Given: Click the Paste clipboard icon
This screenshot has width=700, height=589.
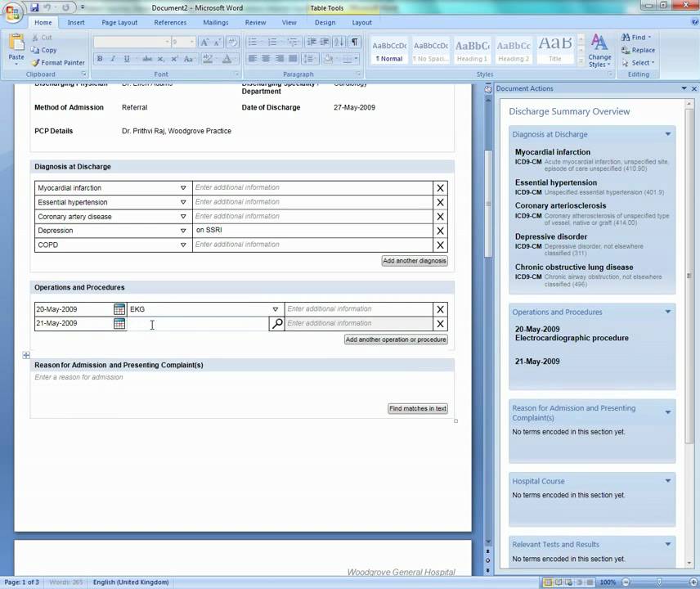Looking at the screenshot, I should click(x=16, y=43).
